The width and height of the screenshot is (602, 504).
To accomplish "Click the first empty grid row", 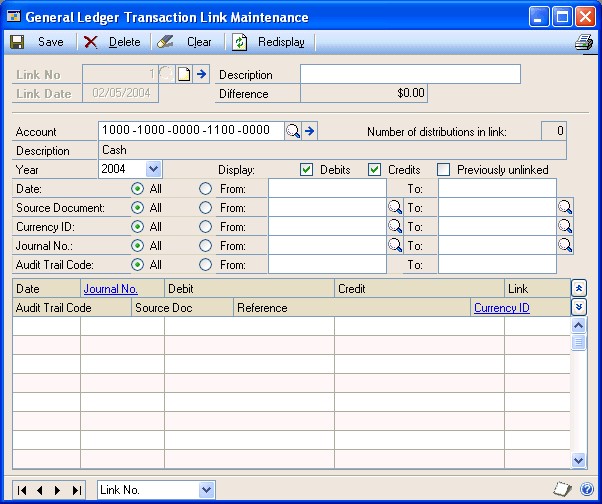I will [x=291, y=326].
